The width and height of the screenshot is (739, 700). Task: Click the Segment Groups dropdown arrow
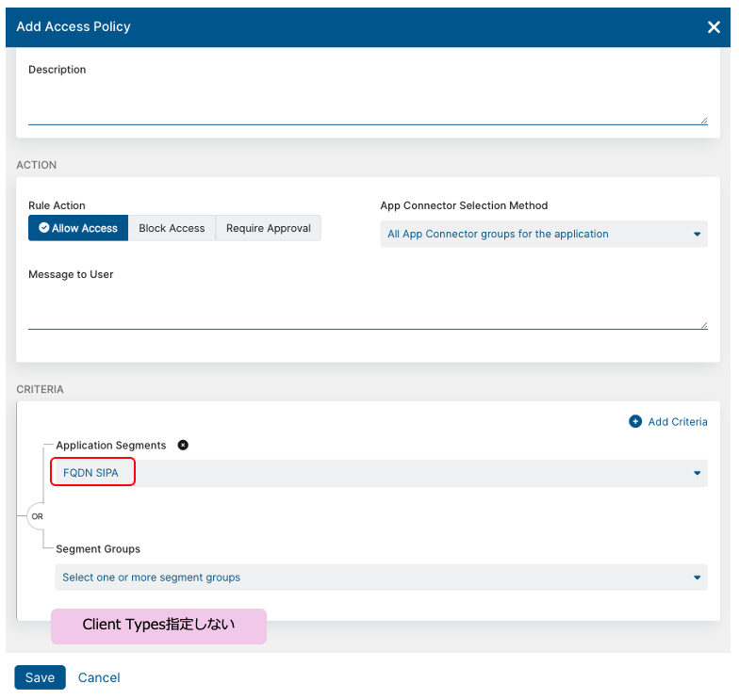pos(698,578)
